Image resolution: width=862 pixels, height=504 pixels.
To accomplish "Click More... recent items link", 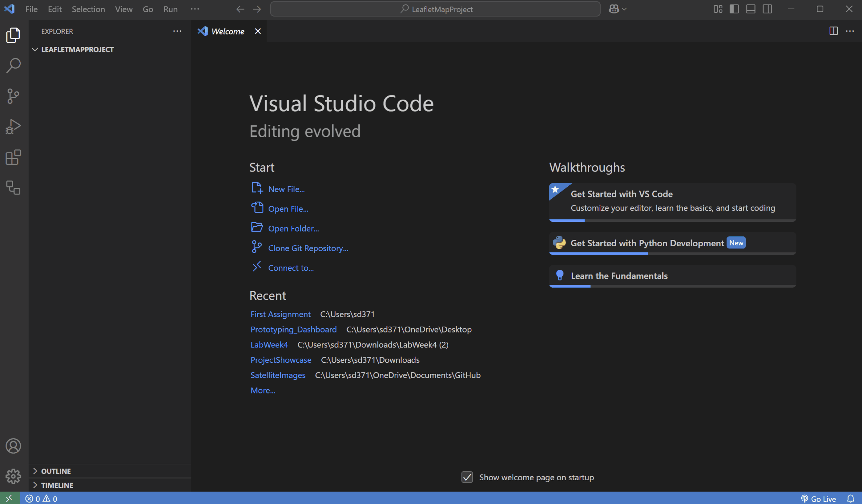I will click(263, 390).
